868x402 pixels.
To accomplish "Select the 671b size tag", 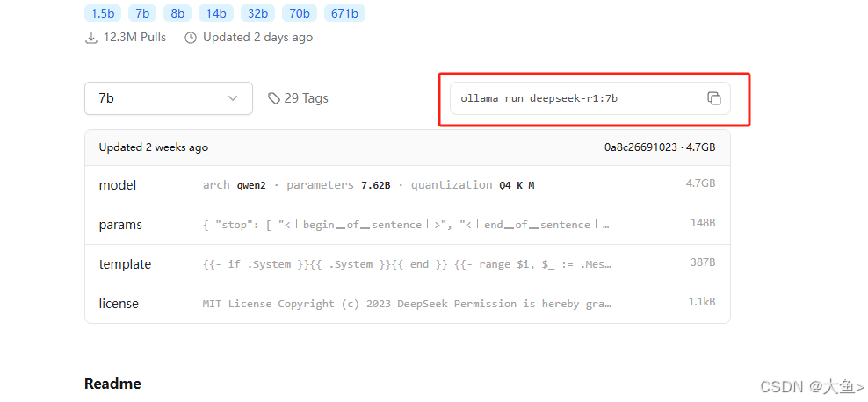I will pos(344,13).
